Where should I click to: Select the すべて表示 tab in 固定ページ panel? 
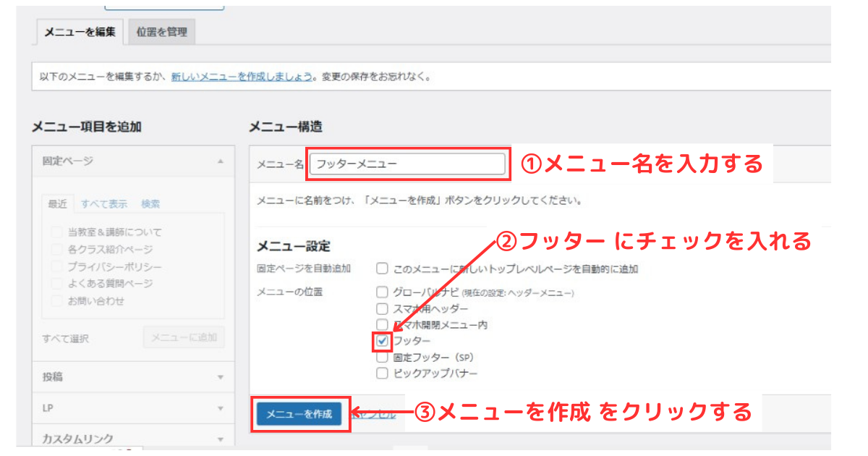[103, 203]
